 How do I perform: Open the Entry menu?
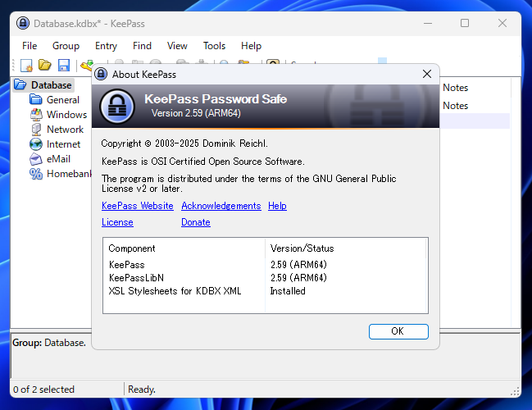106,46
